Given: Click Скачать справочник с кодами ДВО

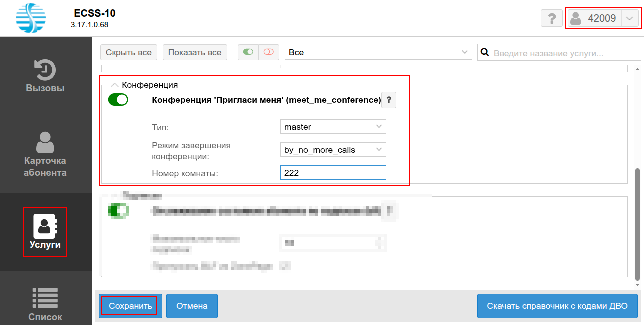Looking at the screenshot, I should [557, 306].
